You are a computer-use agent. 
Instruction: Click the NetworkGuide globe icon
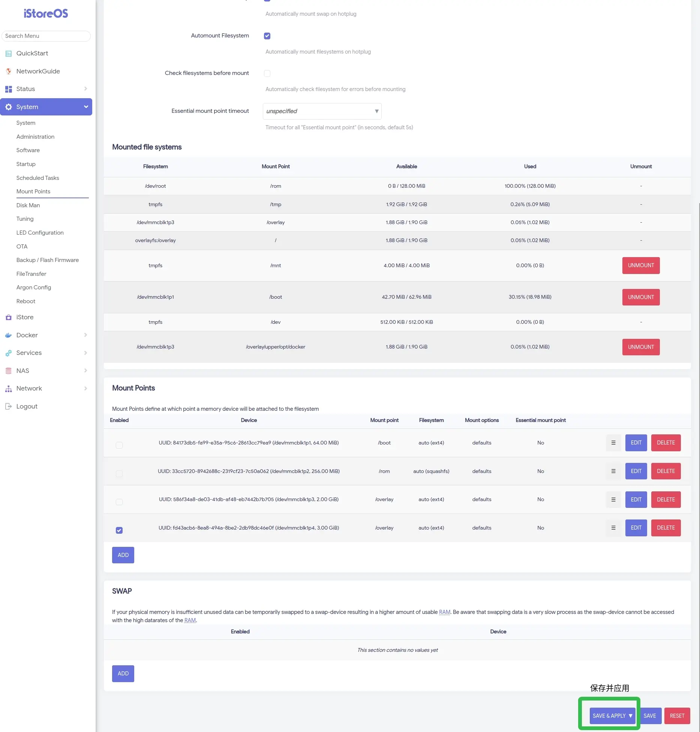click(x=9, y=71)
